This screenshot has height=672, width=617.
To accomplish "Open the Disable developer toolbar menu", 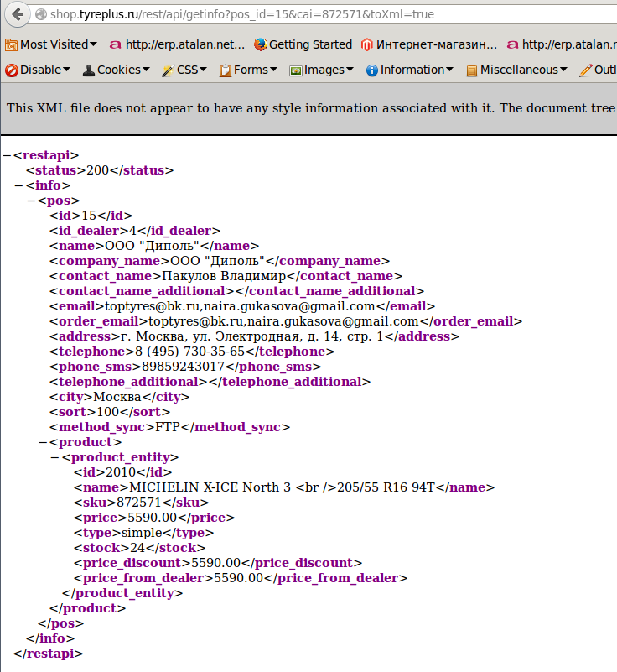I will pos(38,70).
